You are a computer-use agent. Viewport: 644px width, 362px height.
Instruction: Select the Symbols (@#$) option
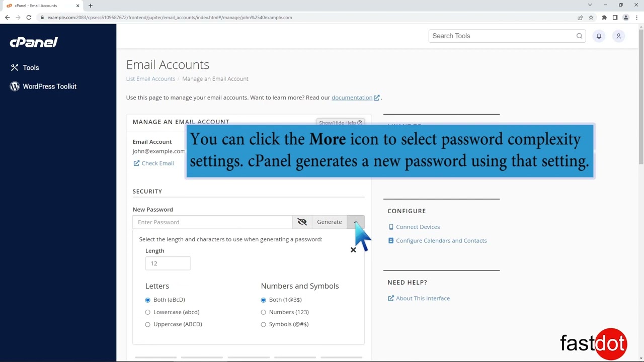[263, 324]
